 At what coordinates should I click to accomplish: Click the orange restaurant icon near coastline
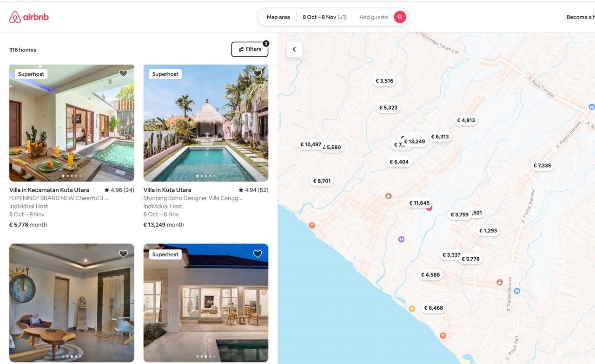pos(312,225)
